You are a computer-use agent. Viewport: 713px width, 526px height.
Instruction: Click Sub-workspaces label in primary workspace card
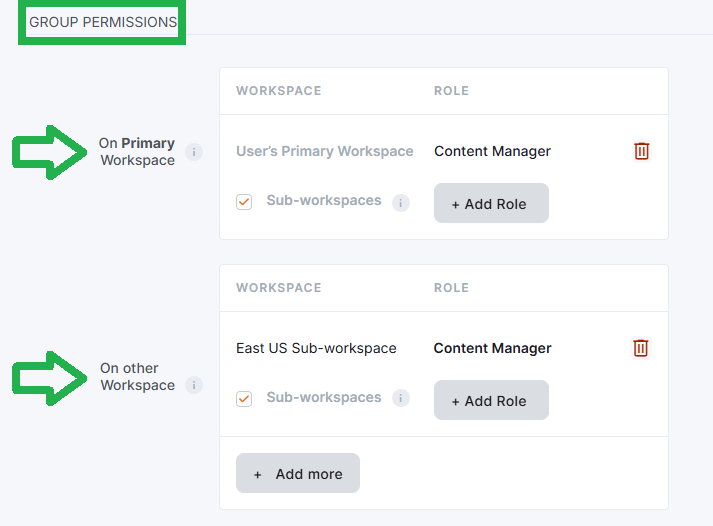click(323, 201)
